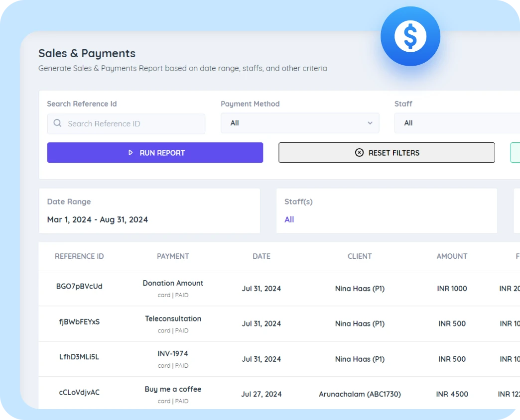Click the magnifier icon in search field
The width and height of the screenshot is (520, 420).
pyautogui.click(x=58, y=123)
